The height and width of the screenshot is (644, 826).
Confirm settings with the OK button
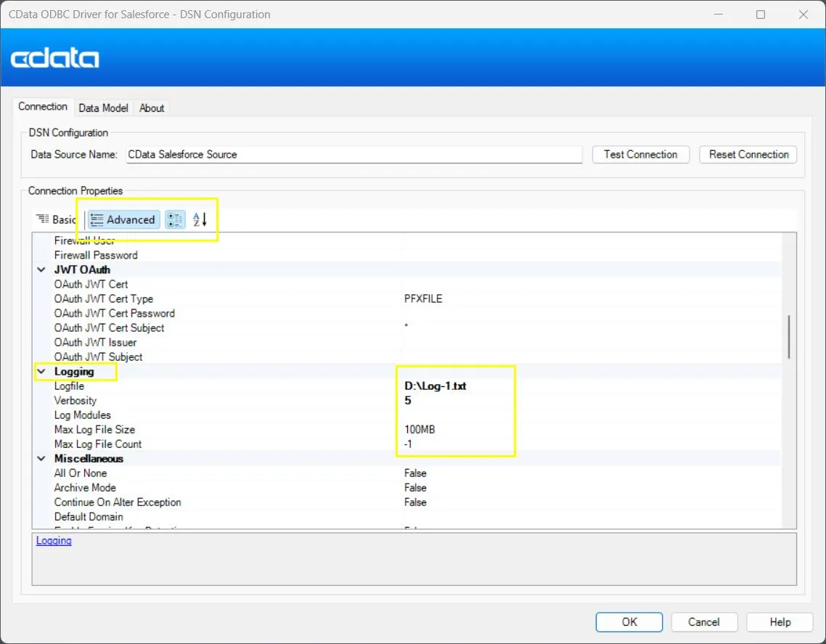coord(629,622)
